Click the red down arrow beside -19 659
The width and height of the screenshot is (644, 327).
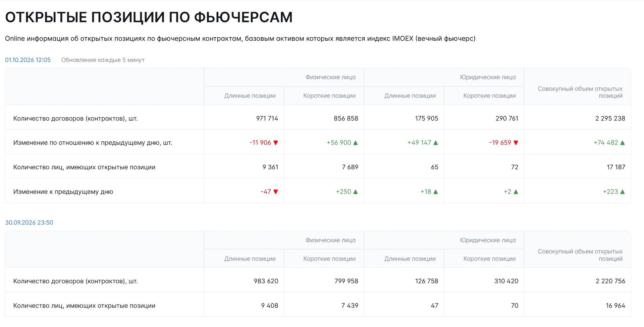click(516, 143)
